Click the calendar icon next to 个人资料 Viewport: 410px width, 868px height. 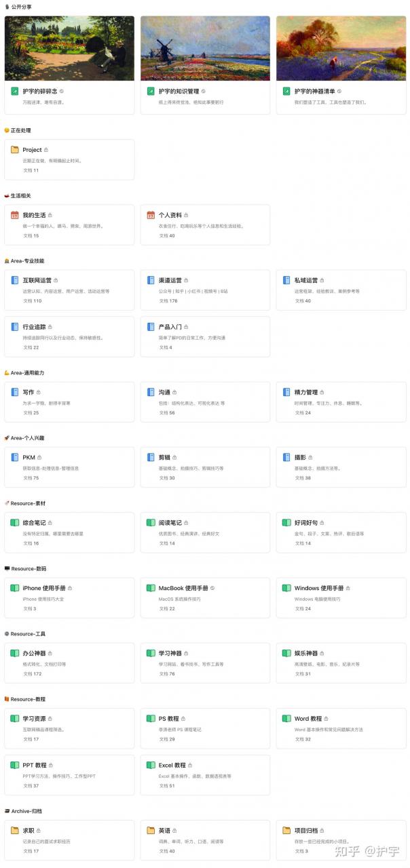[151, 215]
